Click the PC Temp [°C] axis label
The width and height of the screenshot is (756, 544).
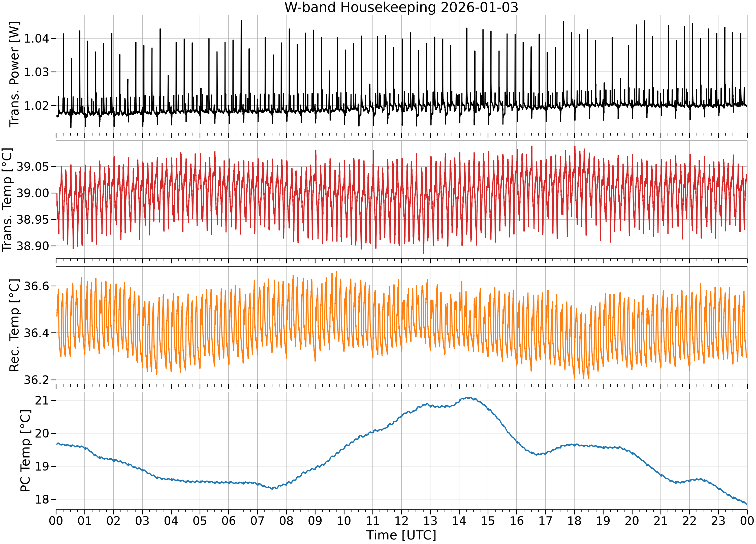25,451
